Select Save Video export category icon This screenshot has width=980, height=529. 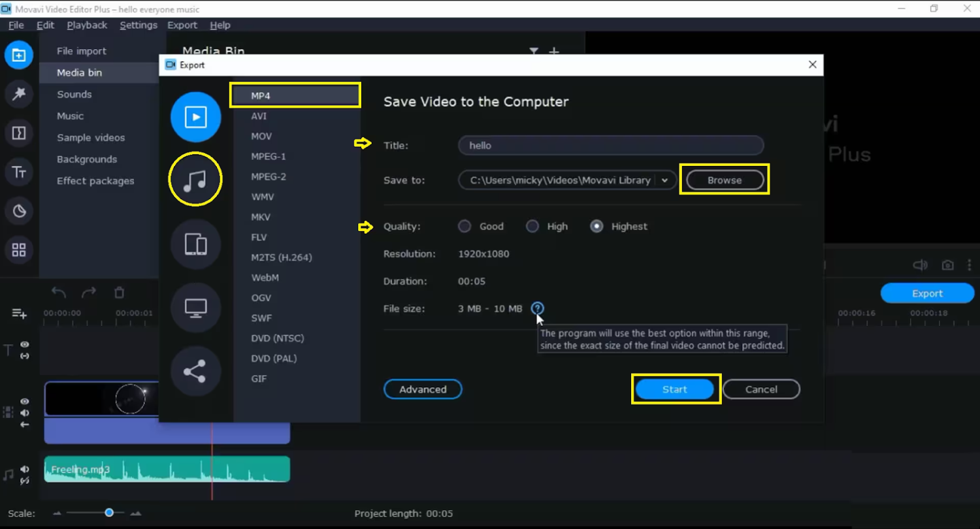point(195,117)
